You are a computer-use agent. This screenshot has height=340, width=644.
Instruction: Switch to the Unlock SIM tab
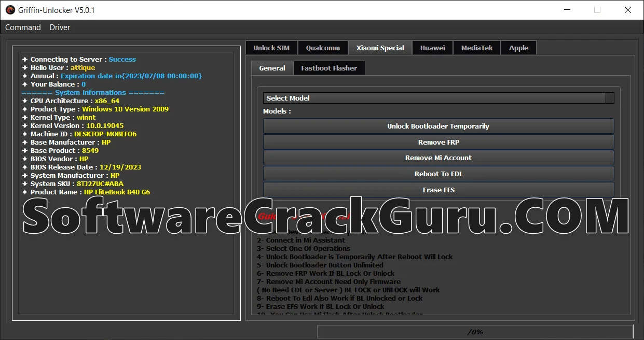click(x=271, y=48)
